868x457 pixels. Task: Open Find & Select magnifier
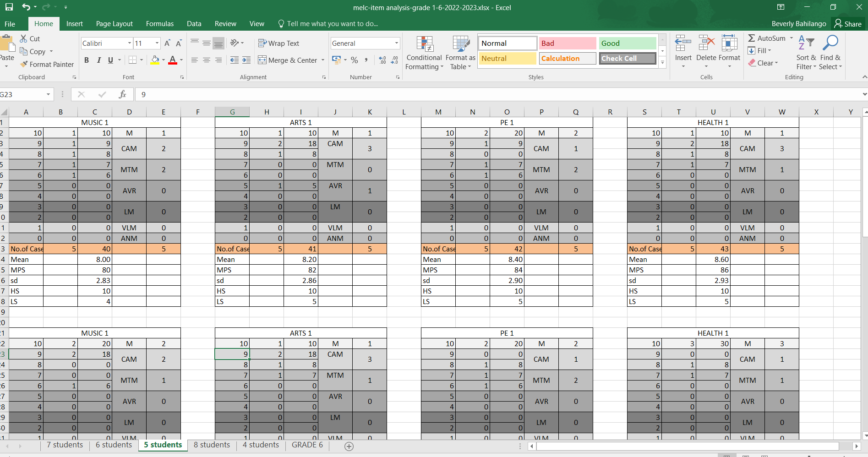click(830, 53)
